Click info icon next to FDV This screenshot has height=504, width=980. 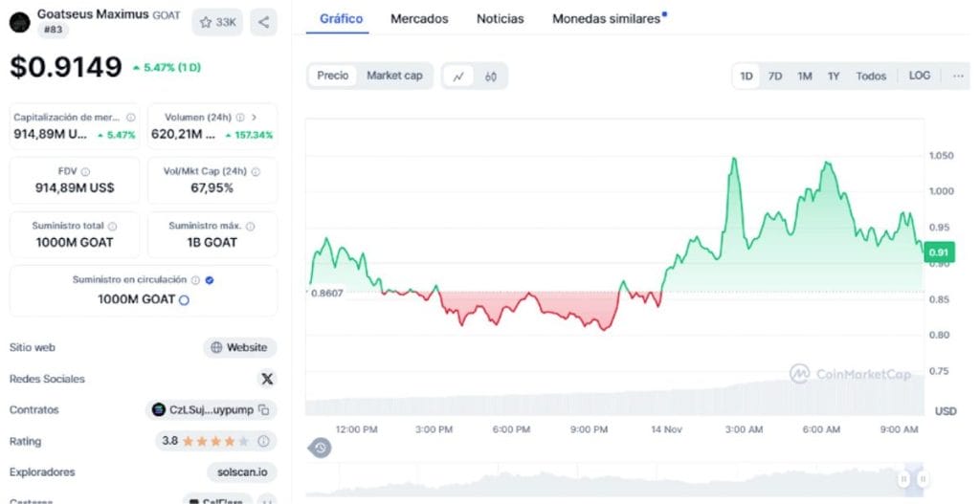click(x=85, y=172)
